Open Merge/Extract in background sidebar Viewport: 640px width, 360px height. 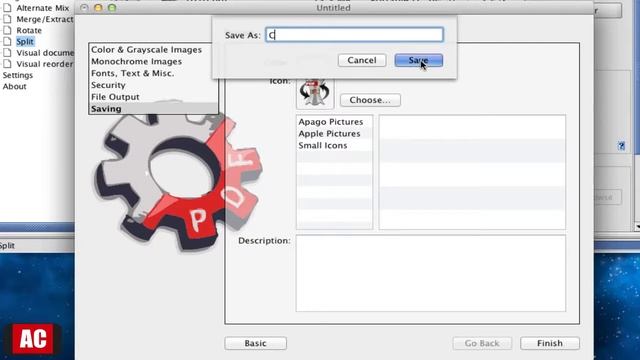[x=45, y=19]
